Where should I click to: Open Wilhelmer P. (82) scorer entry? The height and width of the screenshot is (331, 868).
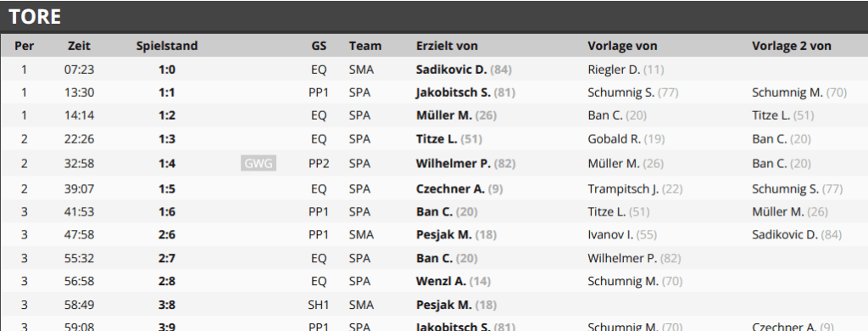[x=465, y=164]
